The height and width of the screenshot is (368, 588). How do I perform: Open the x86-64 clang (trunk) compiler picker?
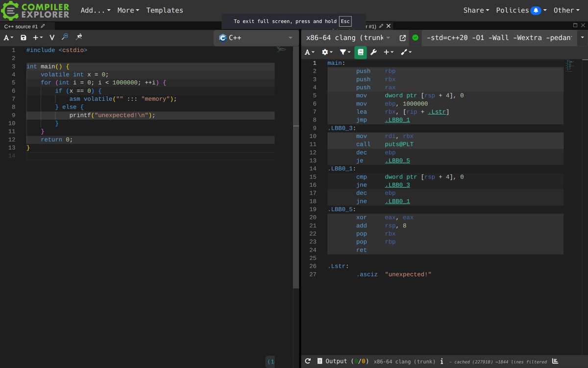tap(348, 38)
